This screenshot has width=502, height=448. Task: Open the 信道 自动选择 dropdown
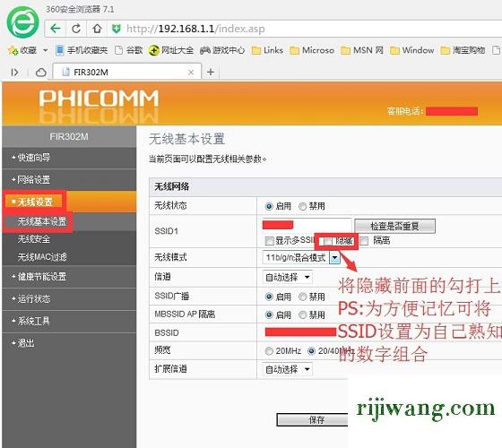pyautogui.click(x=287, y=277)
